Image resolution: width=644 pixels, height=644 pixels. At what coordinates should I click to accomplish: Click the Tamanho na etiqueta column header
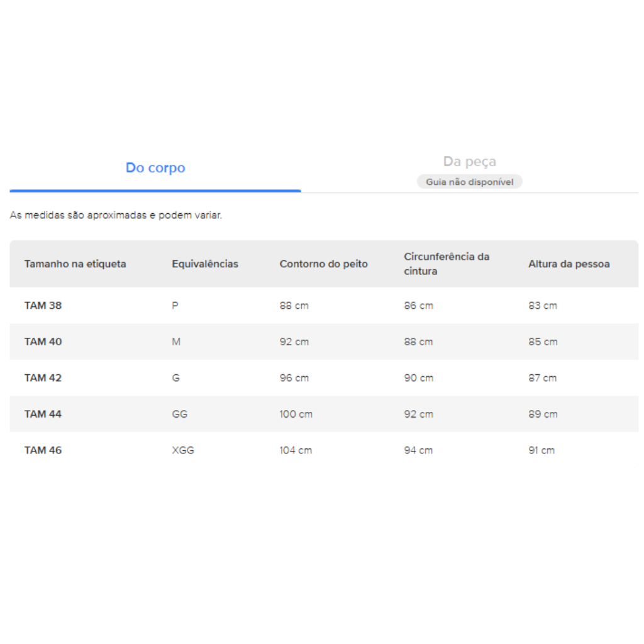tap(75, 264)
